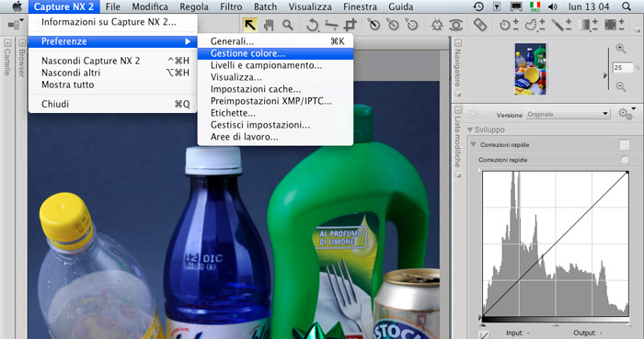Toggle the Correzioni rapide round indicator
This screenshot has height=339, width=644.
point(625,160)
